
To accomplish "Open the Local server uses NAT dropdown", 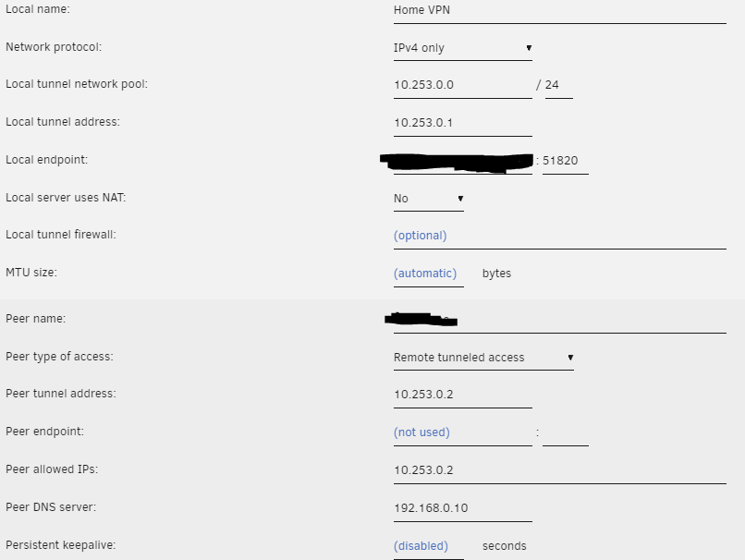I will tap(429, 199).
